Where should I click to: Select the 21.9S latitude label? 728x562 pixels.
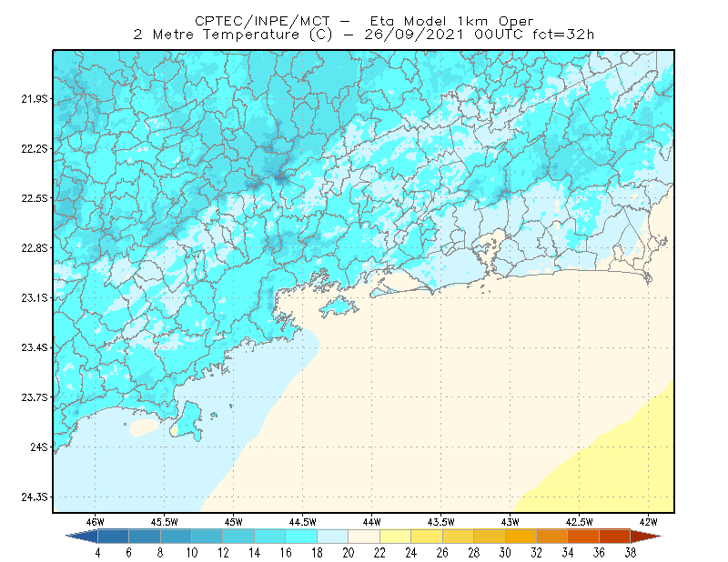35,99
